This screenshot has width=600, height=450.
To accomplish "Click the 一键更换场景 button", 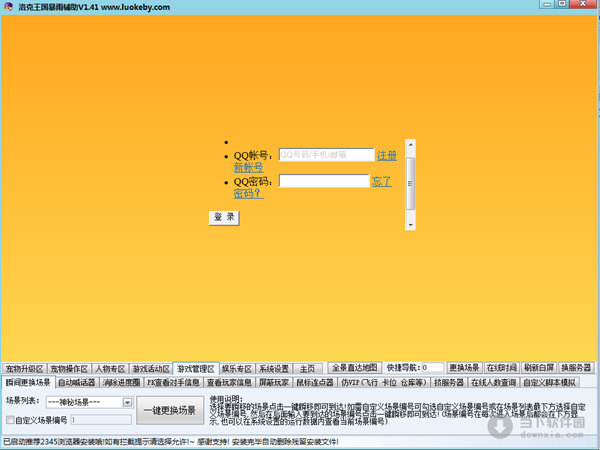I will coord(170,410).
